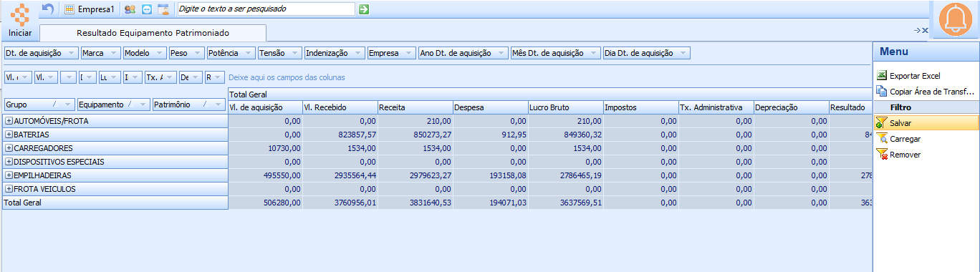Viewport: 980px width, 272px height.
Task: Click the Despesa column header
Action: [491, 107]
